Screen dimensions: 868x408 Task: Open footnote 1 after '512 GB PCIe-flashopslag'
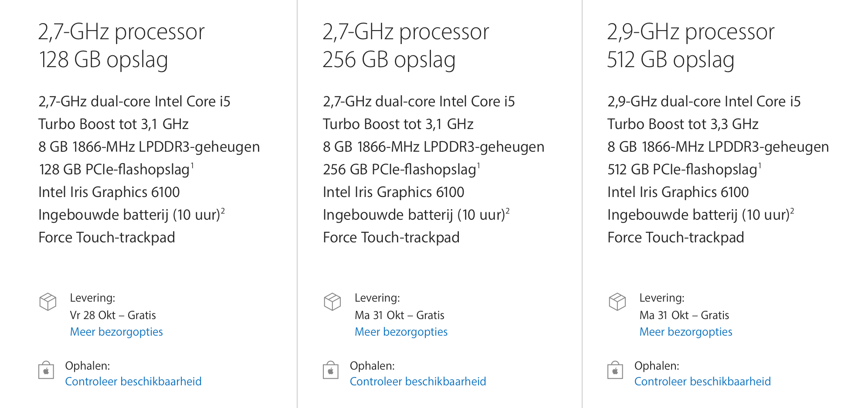(x=759, y=165)
